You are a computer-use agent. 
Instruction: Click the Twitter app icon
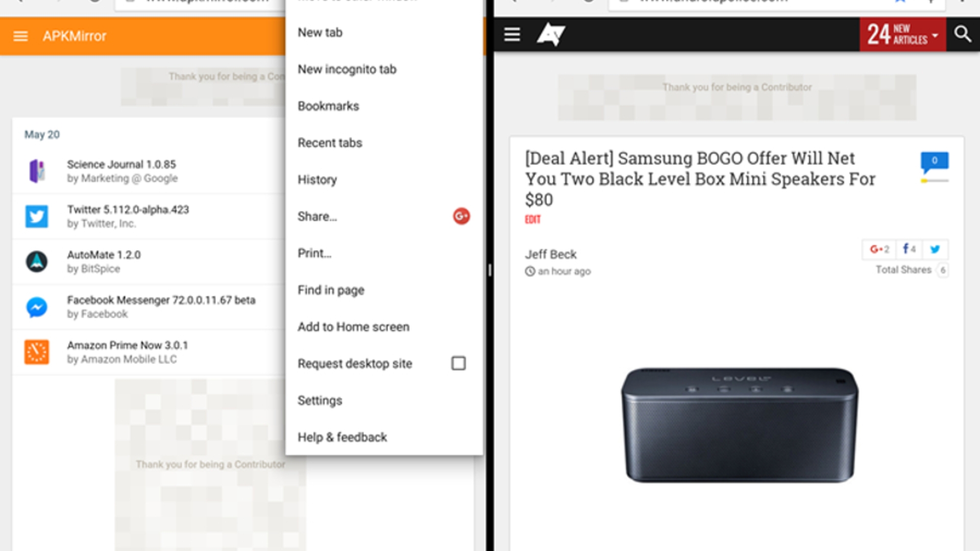pyautogui.click(x=37, y=215)
